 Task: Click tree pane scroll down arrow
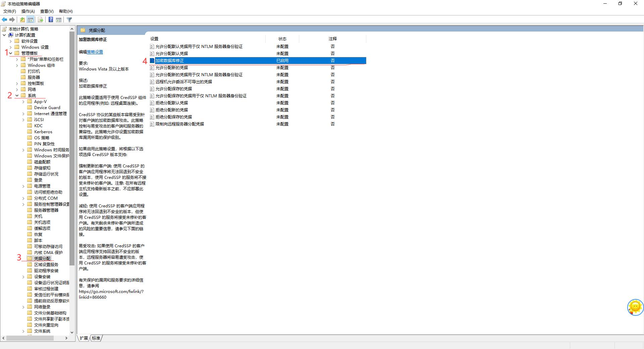[72, 332]
